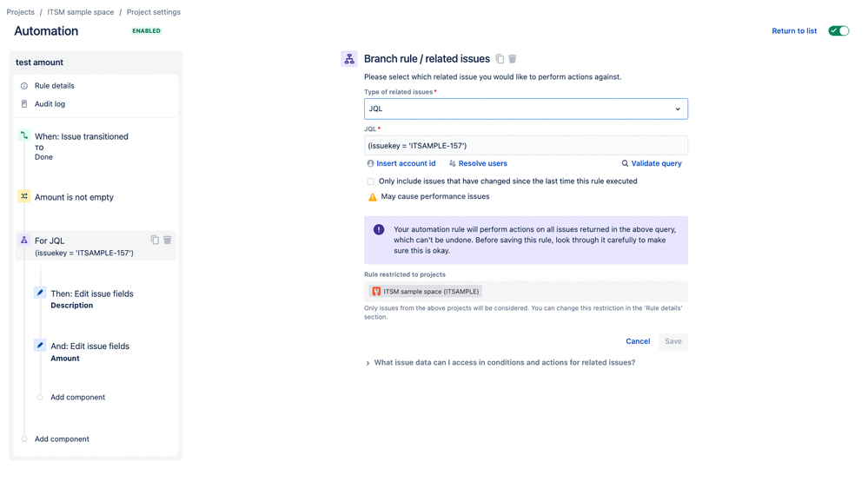Screen dimensions: 868x488
Task: Click the 'test amount' rule name
Action: point(39,63)
